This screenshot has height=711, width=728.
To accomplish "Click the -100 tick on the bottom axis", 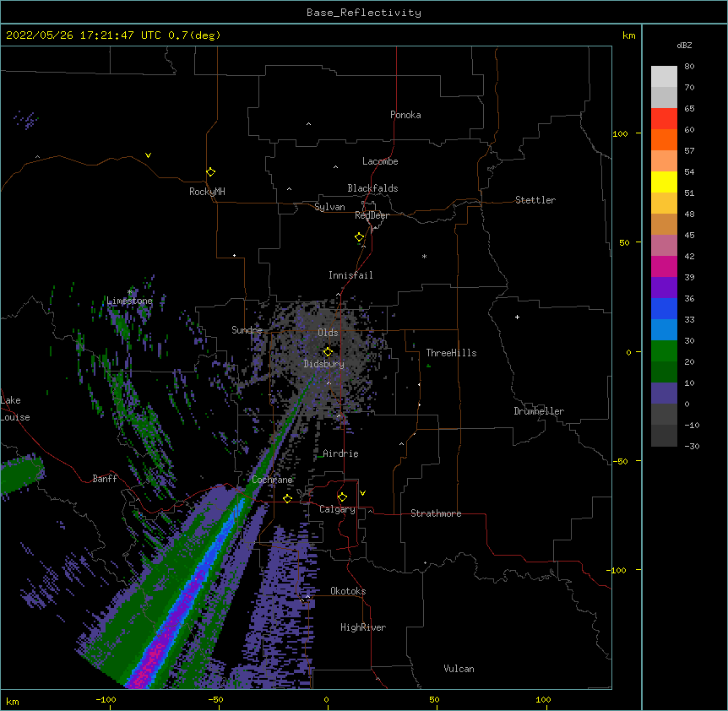I will click(x=106, y=699).
